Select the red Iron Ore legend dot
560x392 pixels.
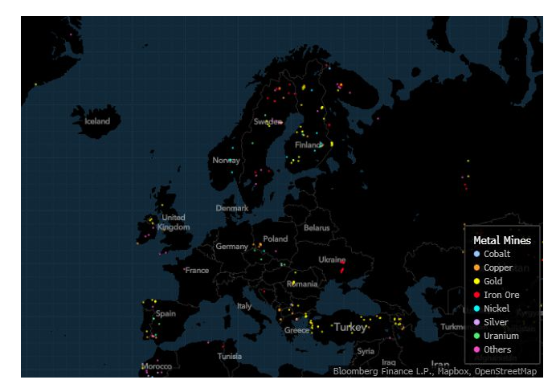point(477,295)
